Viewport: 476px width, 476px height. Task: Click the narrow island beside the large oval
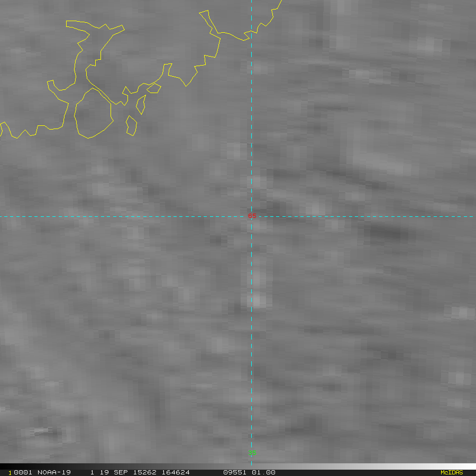[141, 105]
